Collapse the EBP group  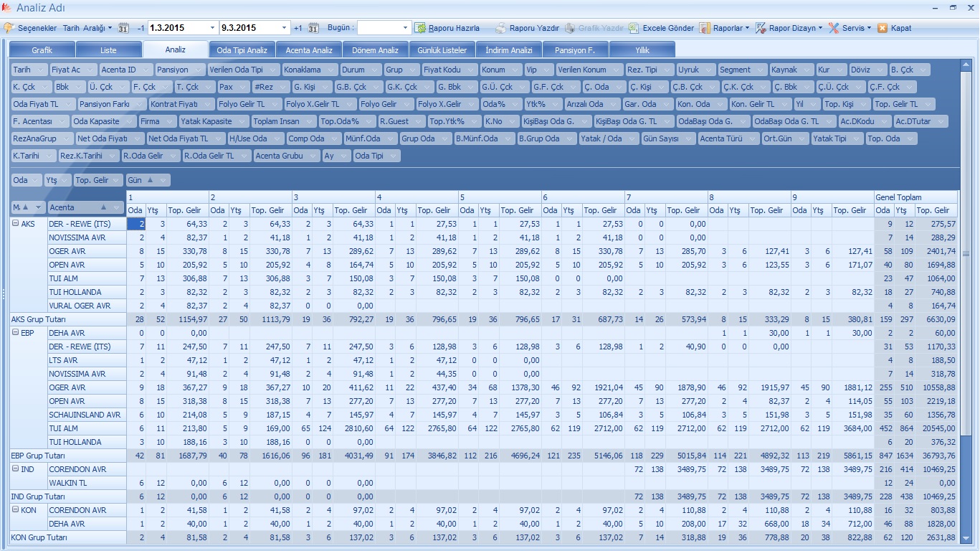point(16,333)
